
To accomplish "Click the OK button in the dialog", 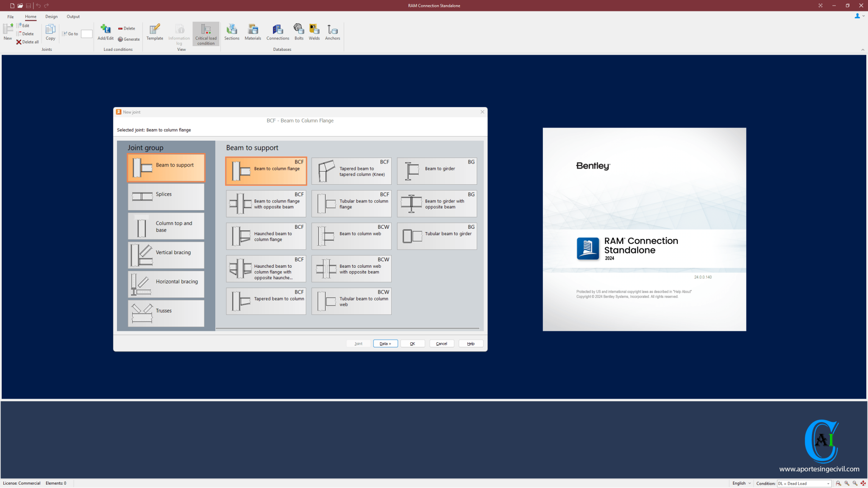I will (412, 344).
